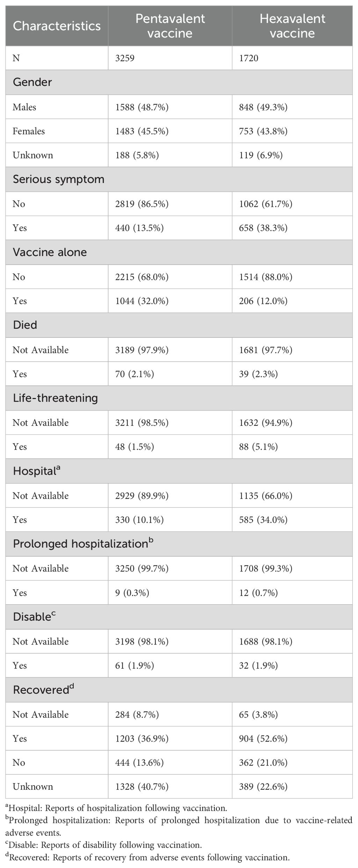Screen dimensions: 358x868
Task: Click the Hexavalent vaccine column header
Action: tap(292, 26)
